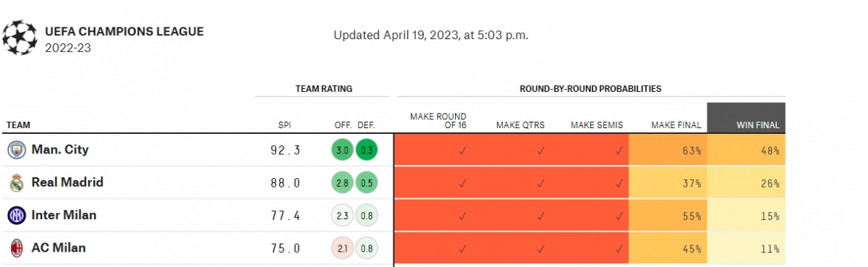Click Real Madrid make semis checkmark

tap(619, 183)
